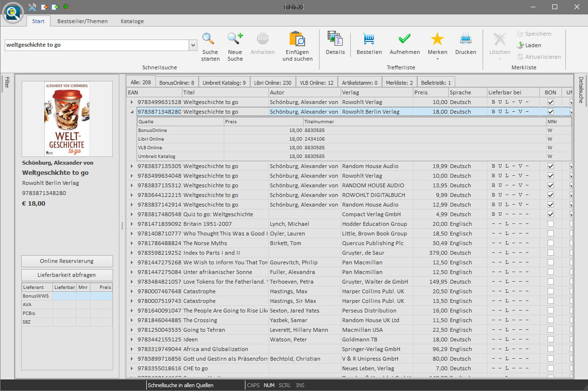Click the Lieferbarkeit abfragen button
588x391 pixels.
(x=67, y=275)
